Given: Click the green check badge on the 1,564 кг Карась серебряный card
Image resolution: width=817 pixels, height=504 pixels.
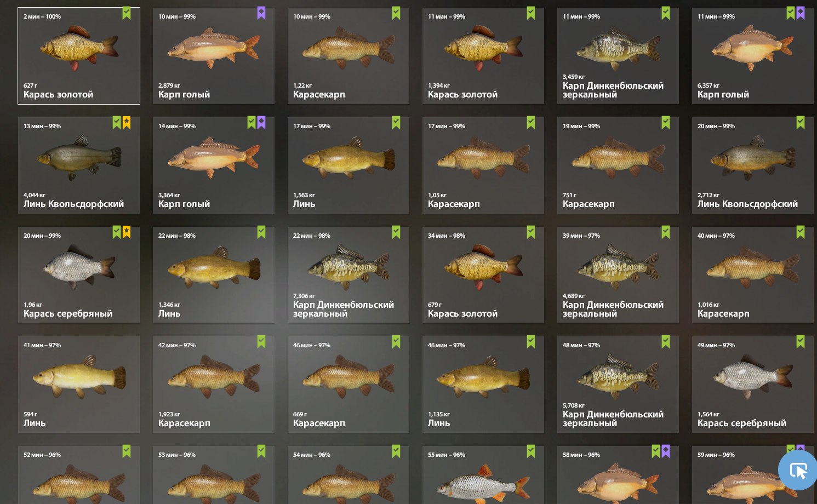Looking at the screenshot, I should point(801,342).
